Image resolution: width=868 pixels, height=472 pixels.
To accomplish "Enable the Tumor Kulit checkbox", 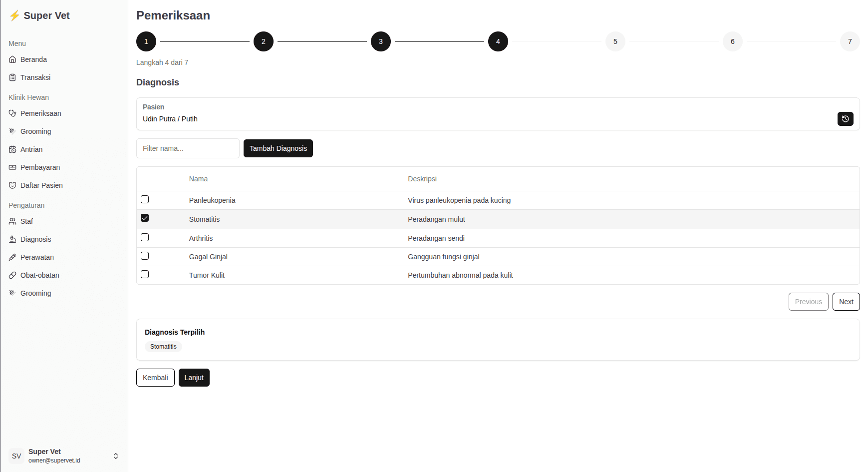I will point(145,274).
